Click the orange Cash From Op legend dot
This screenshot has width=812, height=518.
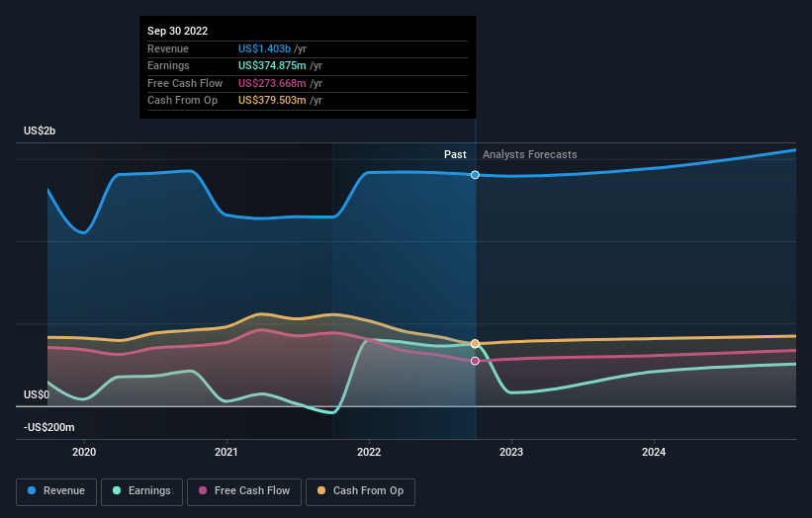(x=321, y=490)
